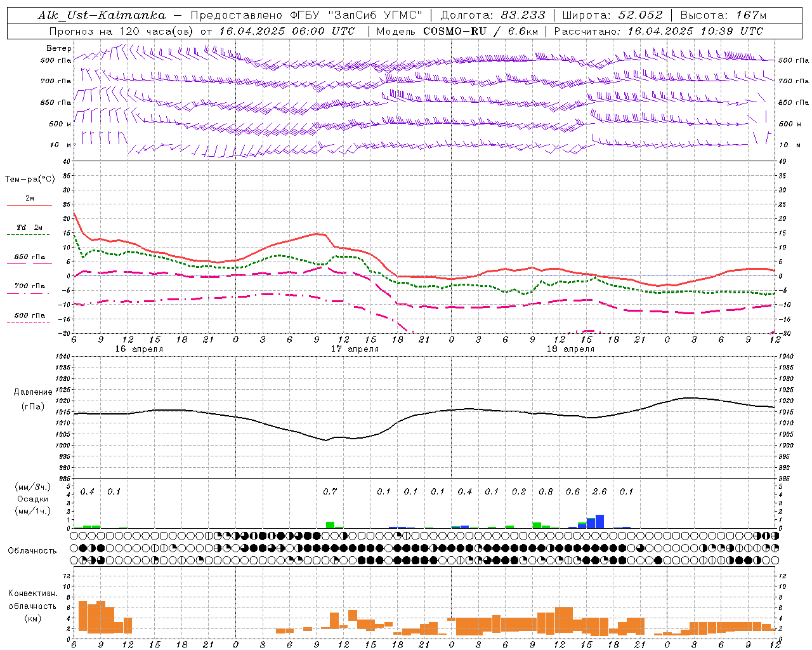
Task: Click the Рассчитано: 16.04.2025 10:39 UTC text
Action: [658, 31]
